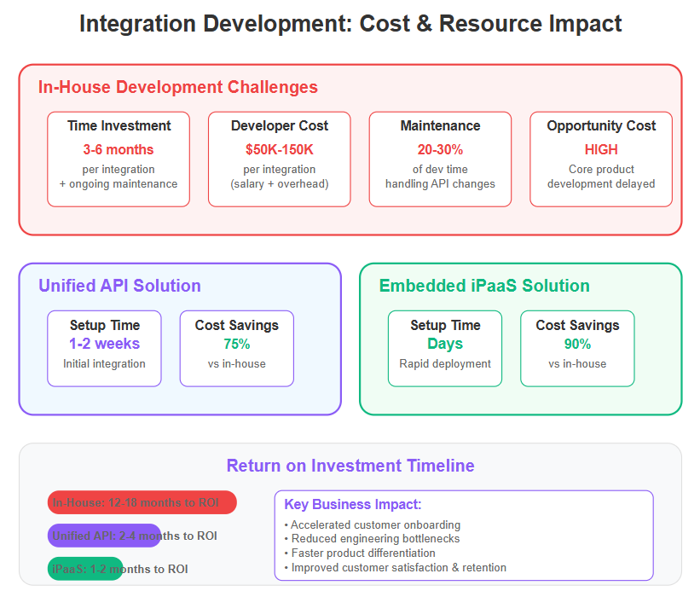Click the red 'In-House: 12-18 months to ROI' bar
700x591 pixels.
point(142,502)
